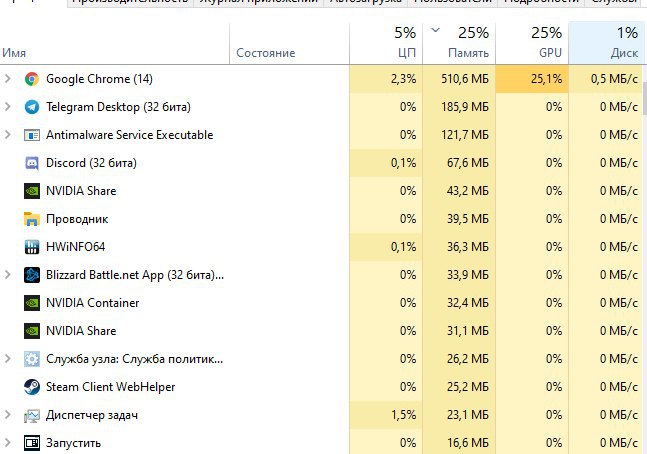Screen dimensions: 647x454
Task: Select the NVIDIA Container name
Action: 93,303
